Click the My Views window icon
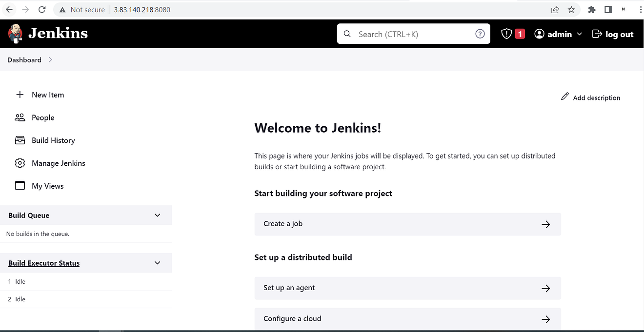 [x=20, y=186]
